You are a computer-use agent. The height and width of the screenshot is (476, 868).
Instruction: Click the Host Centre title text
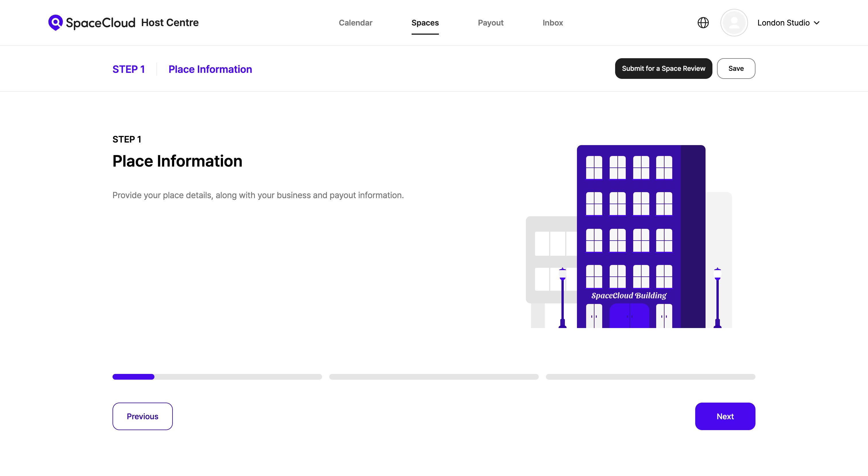(x=170, y=23)
